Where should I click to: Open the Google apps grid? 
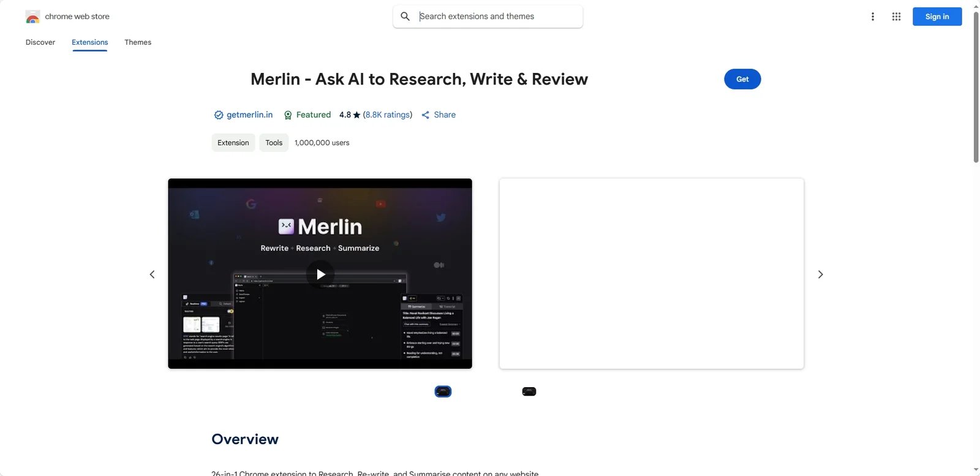tap(896, 17)
